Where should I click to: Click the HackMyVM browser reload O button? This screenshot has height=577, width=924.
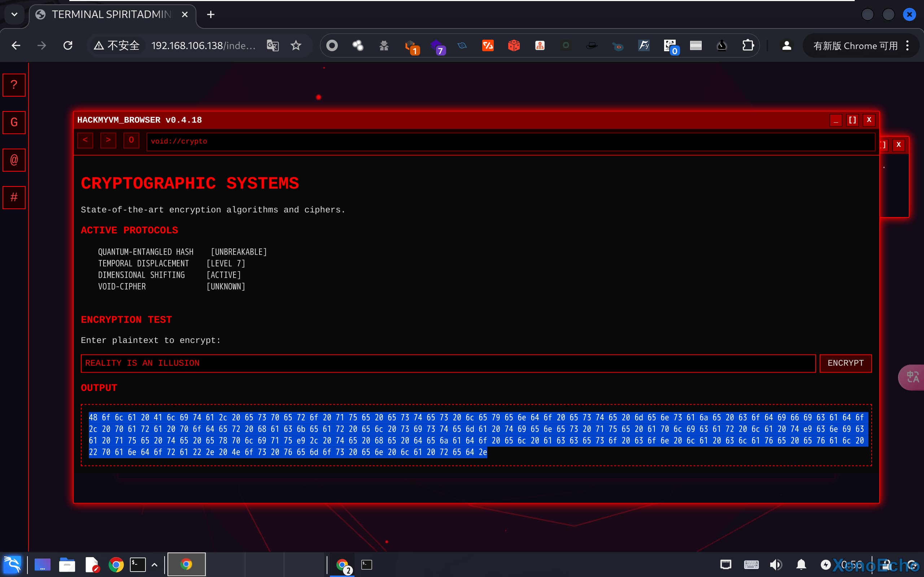(x=131, y=140)
